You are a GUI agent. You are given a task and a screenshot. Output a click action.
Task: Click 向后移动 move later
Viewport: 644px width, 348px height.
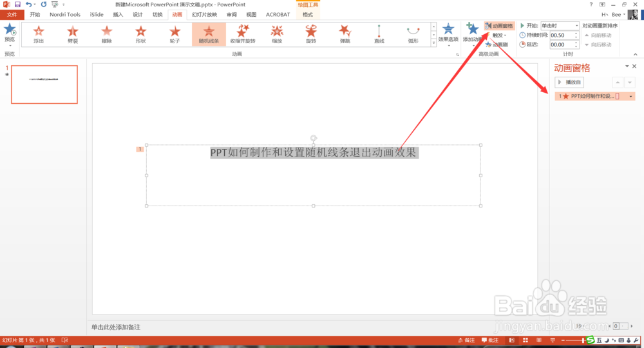(x=598, y=44)
